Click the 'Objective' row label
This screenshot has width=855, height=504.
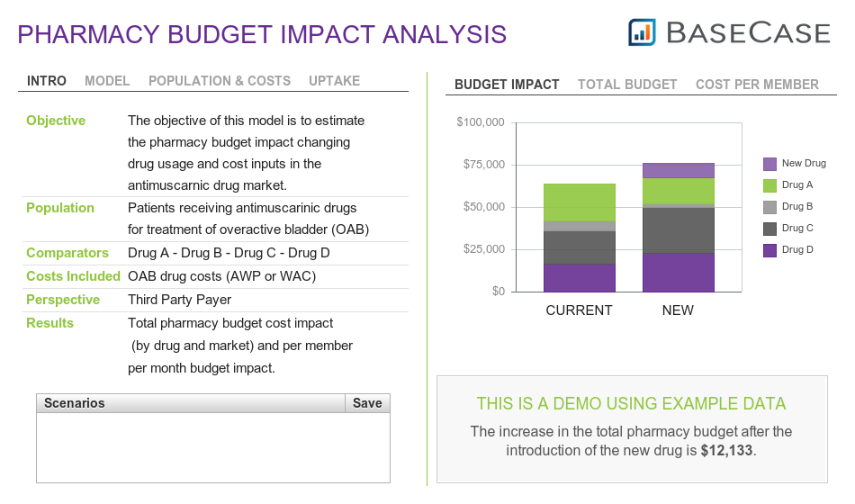[56, 121]
